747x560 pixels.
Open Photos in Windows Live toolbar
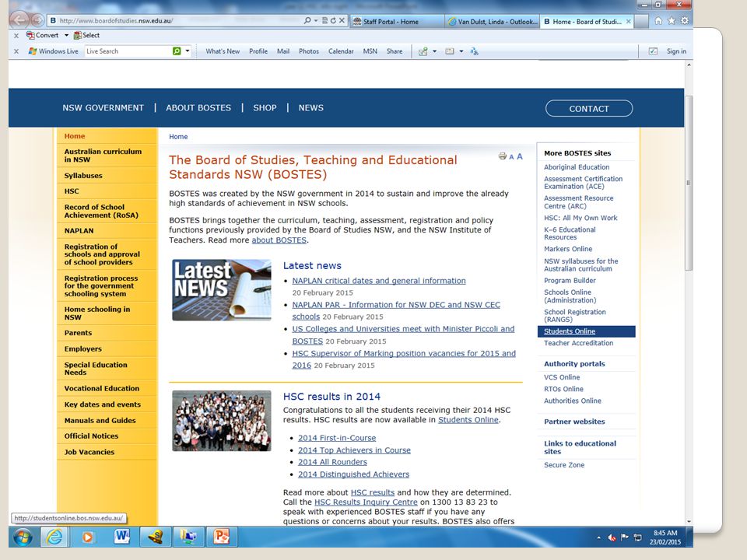click(309, 51)
